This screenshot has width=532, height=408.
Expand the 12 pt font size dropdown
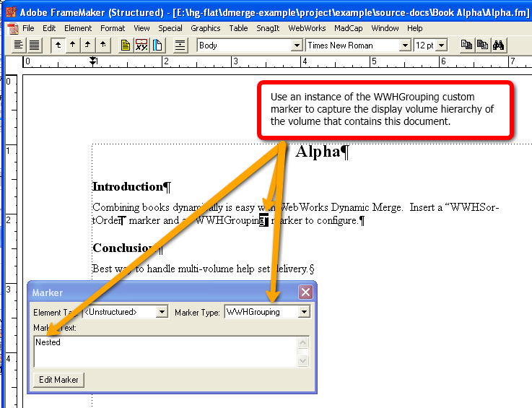click(x=441, y=45)
